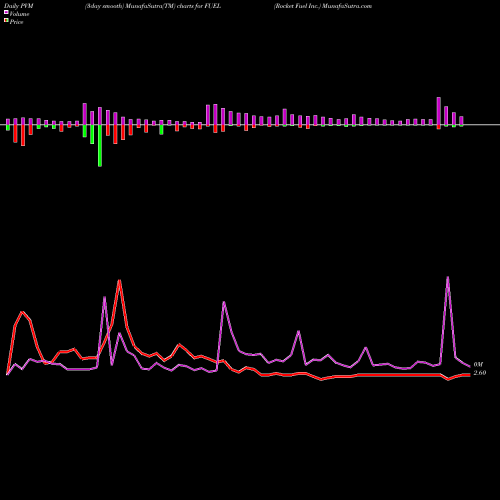The width and height of the screenshot is (500, 500).
Task: Click the red-green Price legend swatch
Action: coord(6,21)
